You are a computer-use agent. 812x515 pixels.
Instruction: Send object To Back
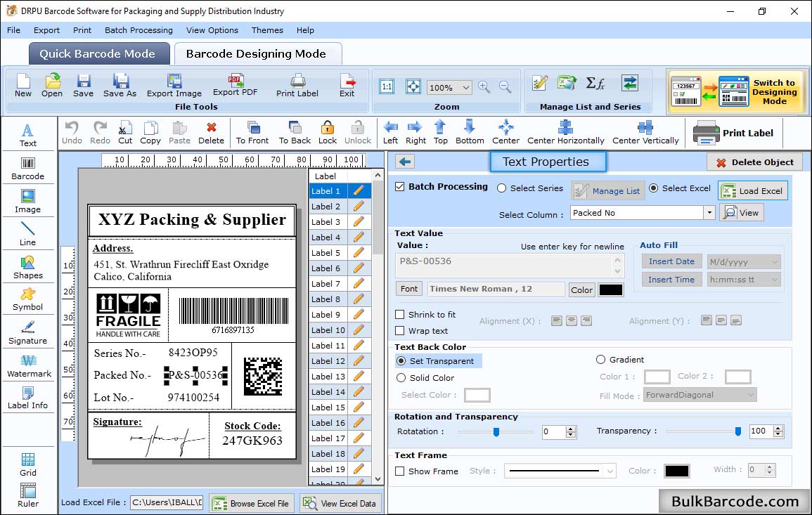click(x=295, y=133)
